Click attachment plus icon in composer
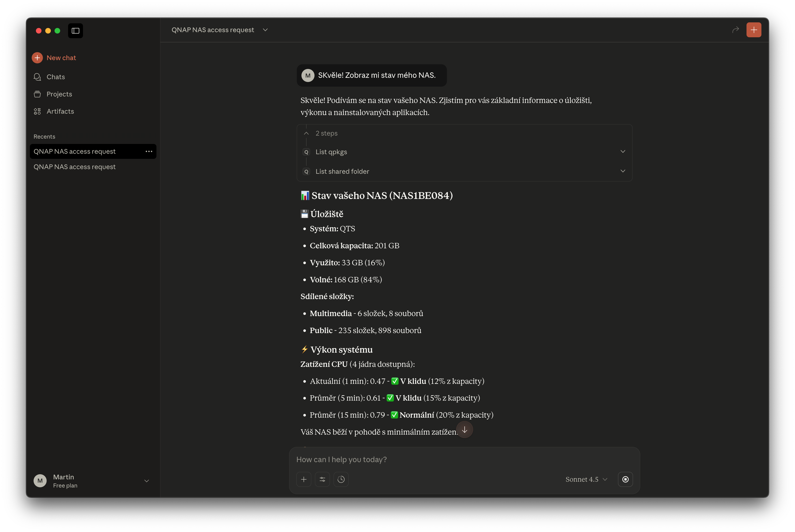This screenshot has height=532, width=795. coord(304,479)
